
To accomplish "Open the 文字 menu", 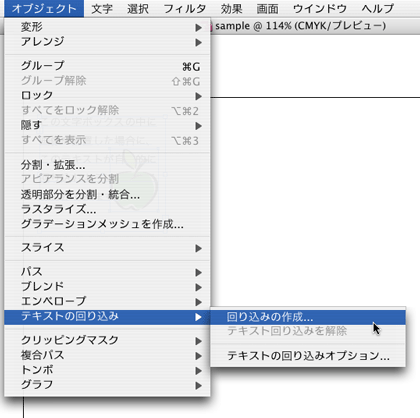I will [x=102, y=8].
